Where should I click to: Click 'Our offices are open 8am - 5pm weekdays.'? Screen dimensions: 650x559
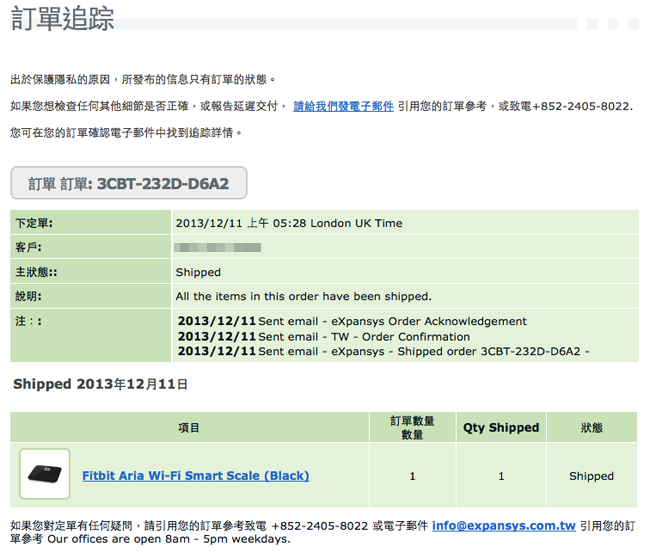coord(169,539)
